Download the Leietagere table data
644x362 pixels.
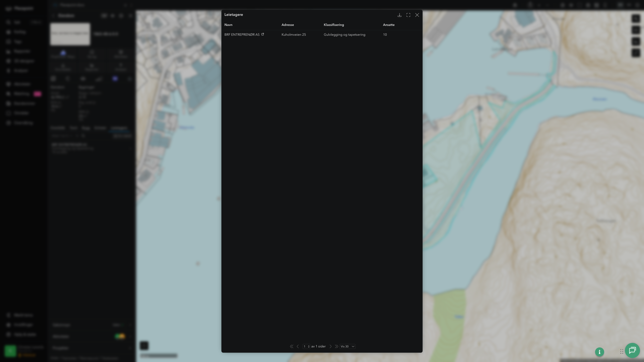click(x=399, y=15)
